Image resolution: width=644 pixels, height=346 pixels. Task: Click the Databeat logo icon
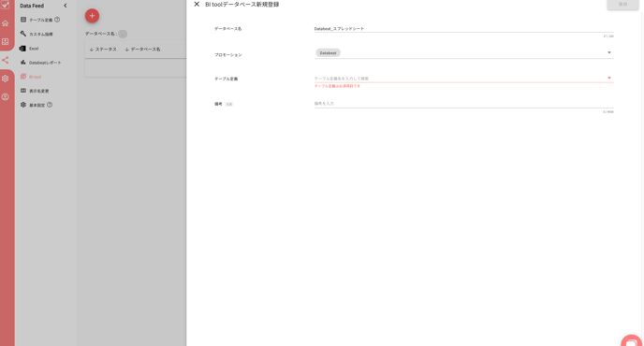click(x=6, y=5)
